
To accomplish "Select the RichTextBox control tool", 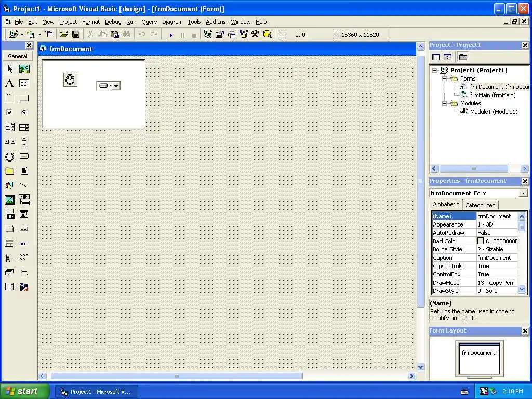I will coord(24,287).
